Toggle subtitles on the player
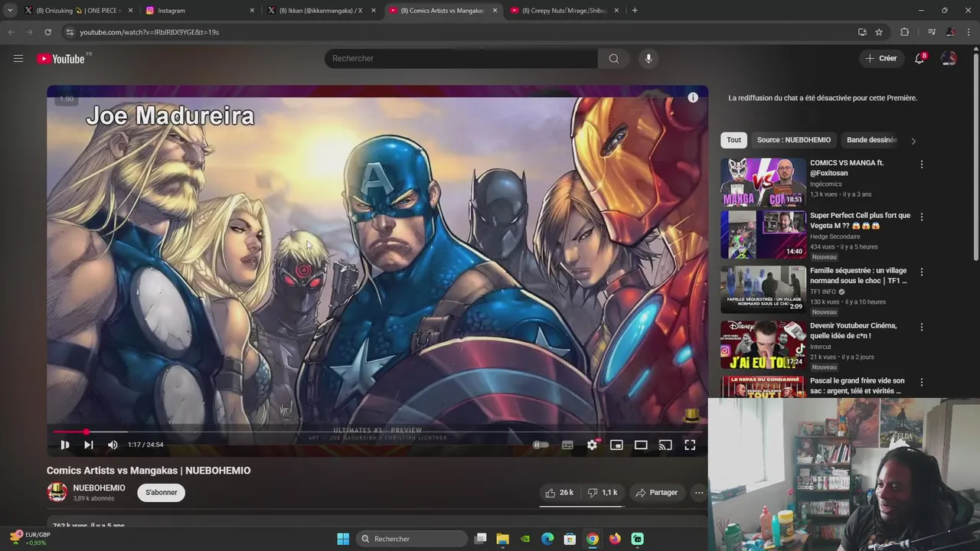This screenshot has width=980, height=551. coord(567,445)
